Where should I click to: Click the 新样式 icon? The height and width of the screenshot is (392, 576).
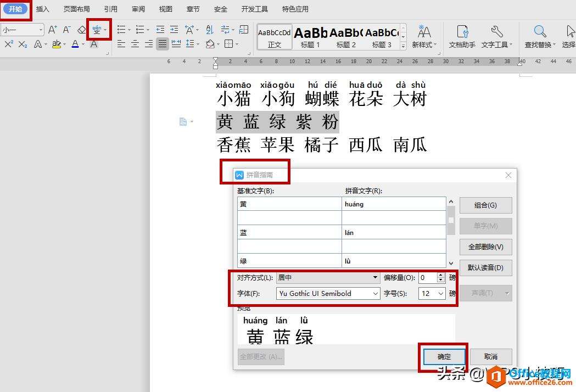click(x=424, y=31)
